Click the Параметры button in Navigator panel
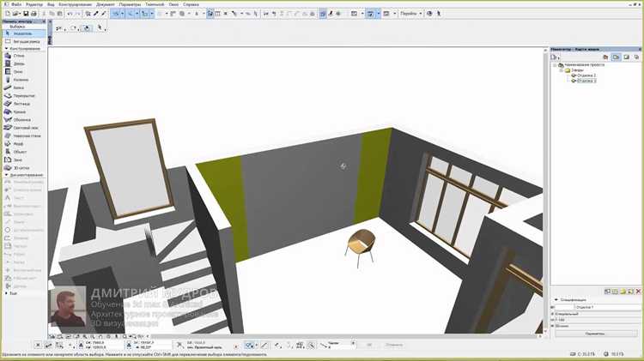644x361 pixels. (595, 334)
